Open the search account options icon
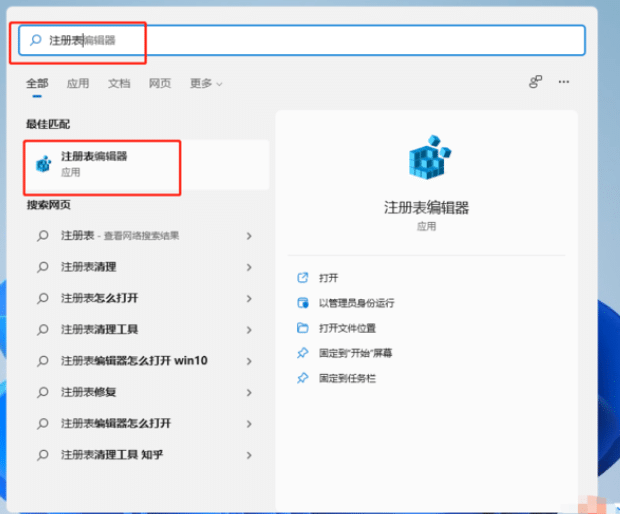 (x=535, y=82)
